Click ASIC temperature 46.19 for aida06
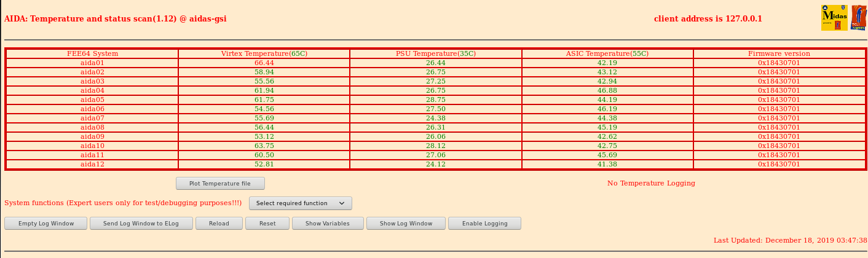This screenshot has height=258, width=868. [x=607, y=109]
